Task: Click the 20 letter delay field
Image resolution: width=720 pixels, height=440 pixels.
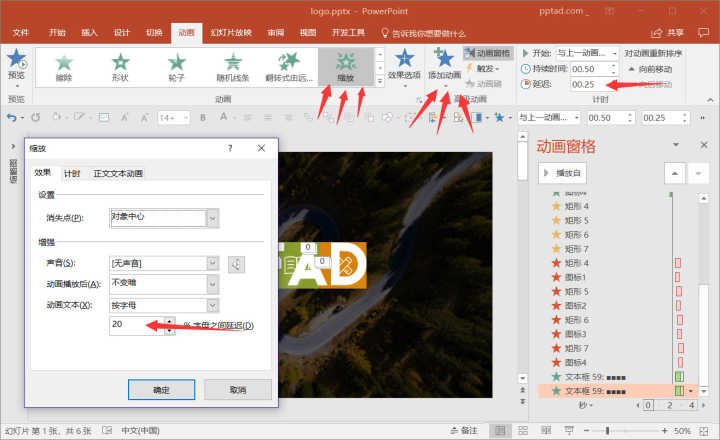Action: [x=136, y=325]
